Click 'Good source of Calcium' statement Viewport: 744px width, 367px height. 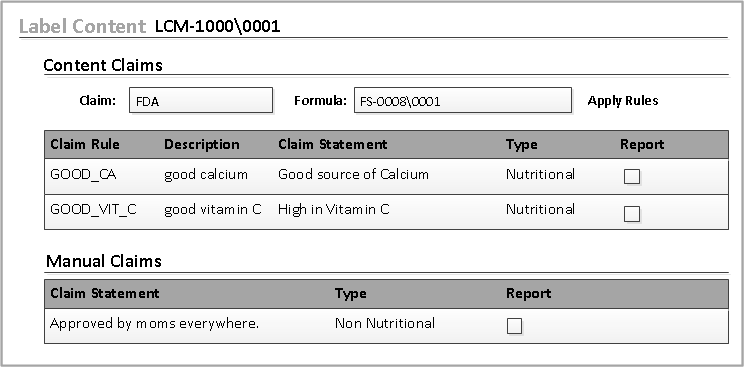(353, 174)
